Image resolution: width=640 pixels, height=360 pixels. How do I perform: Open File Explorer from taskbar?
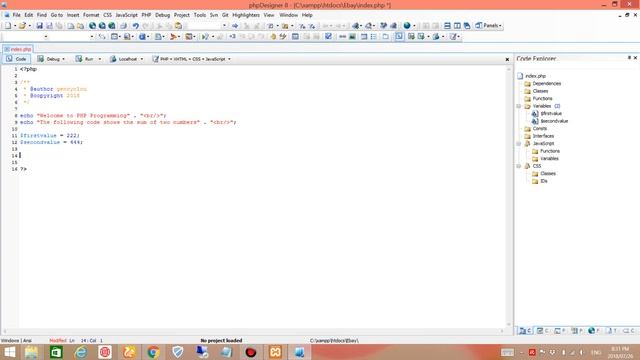pos(31,352)
